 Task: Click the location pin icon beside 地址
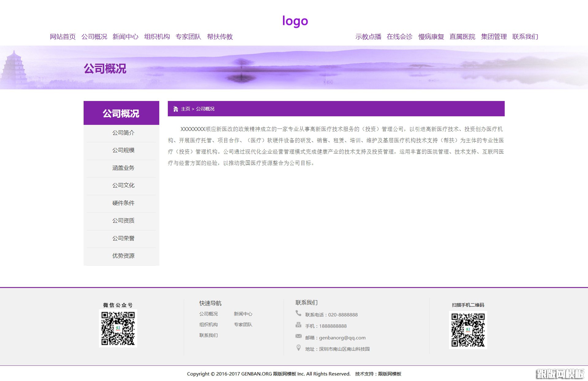click(x=298, y=347)
